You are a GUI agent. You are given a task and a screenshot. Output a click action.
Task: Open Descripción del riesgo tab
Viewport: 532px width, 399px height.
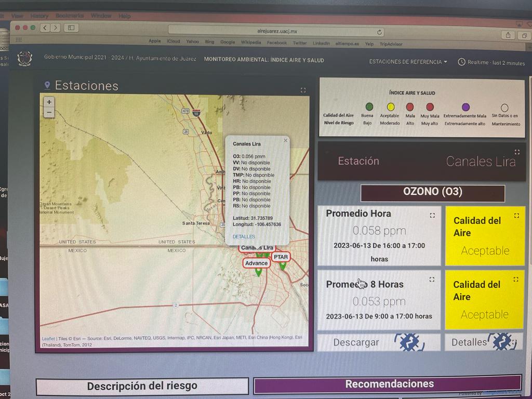pyautogui.click(x=142, y=386)
